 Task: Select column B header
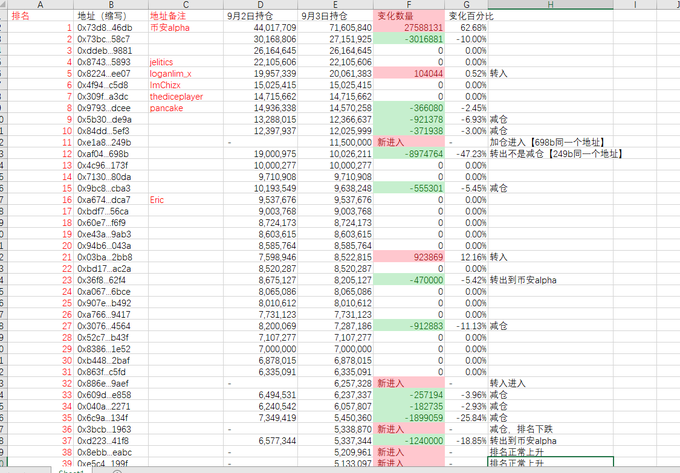(x=111, y=5)
